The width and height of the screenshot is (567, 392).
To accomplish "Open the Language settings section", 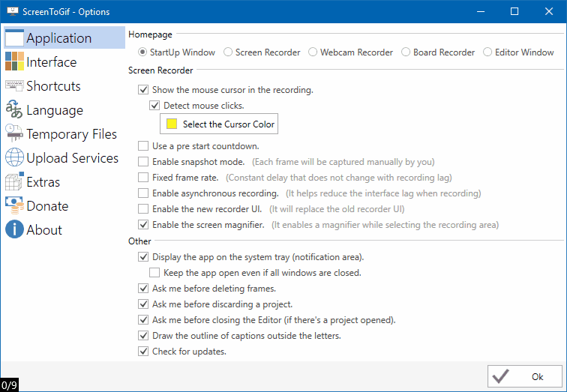I will click(x=64, y=110).
